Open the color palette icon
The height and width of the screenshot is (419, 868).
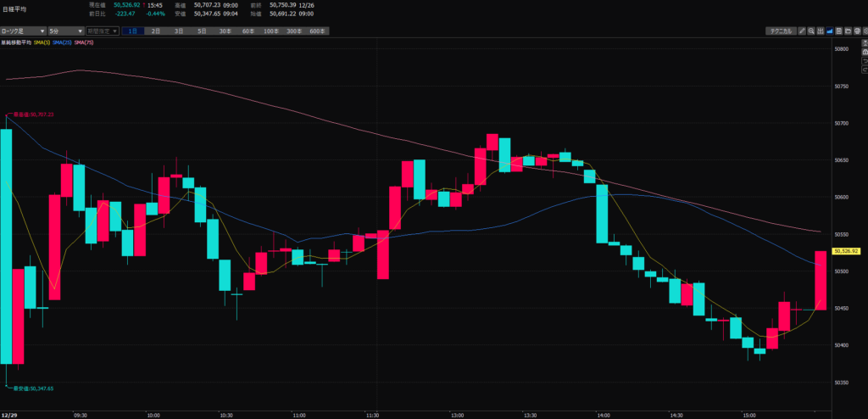pyautogui.click(x=857, y=31)
